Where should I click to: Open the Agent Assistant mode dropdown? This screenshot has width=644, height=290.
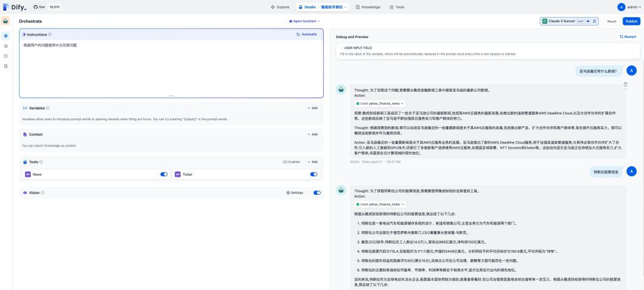(305, 21)
